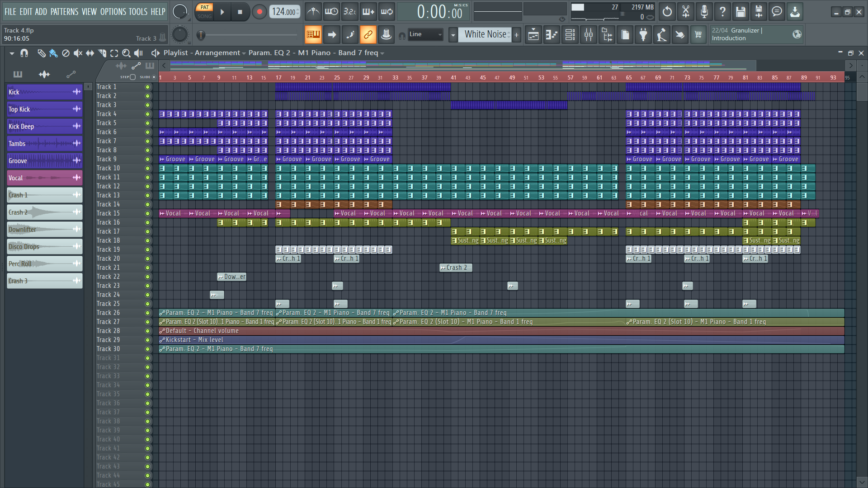Image resolution: width=868 pixels, height=488 pixels.
Task: Click the Vocal clip source in picker
Action: pos(44,178)
